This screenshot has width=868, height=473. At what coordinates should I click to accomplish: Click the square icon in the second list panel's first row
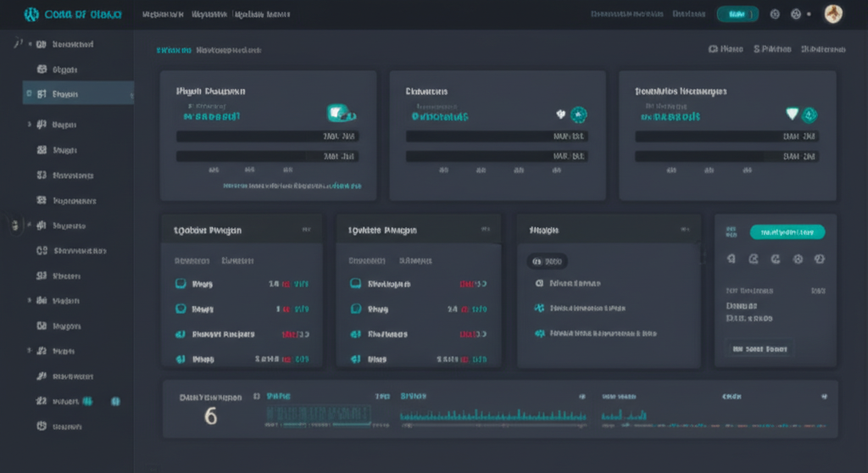coord(355,284)
